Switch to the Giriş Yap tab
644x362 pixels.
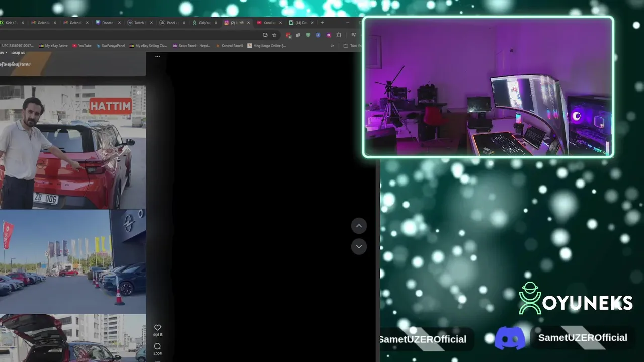204,23
